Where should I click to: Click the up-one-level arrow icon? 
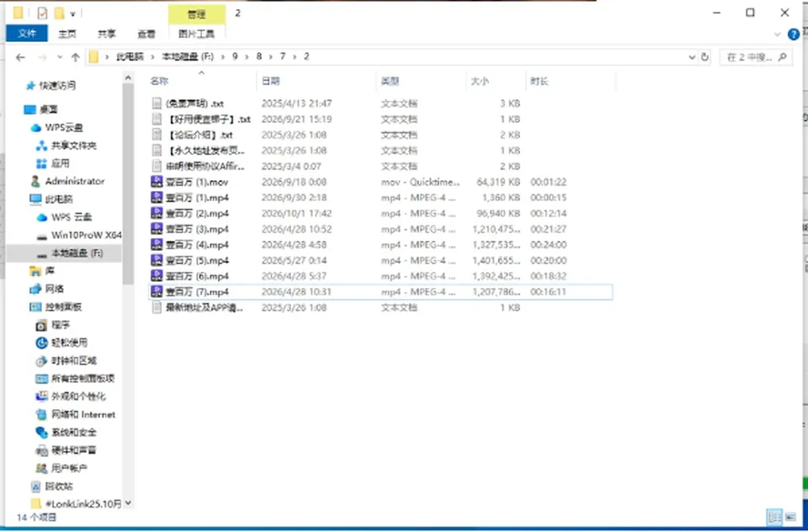pyautogui.click(x=75, y=57)
